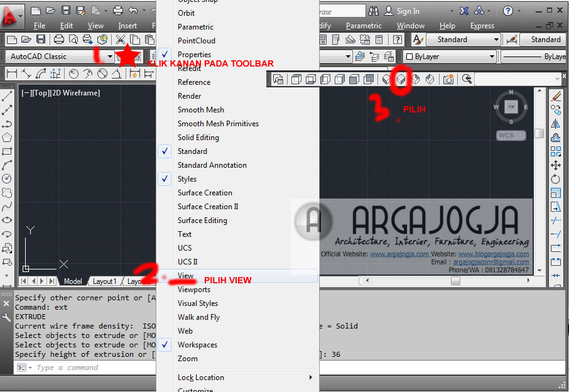Click the Mirror tool in Modify toolbar
Screen dimensions: 569x392
[556, 123]
